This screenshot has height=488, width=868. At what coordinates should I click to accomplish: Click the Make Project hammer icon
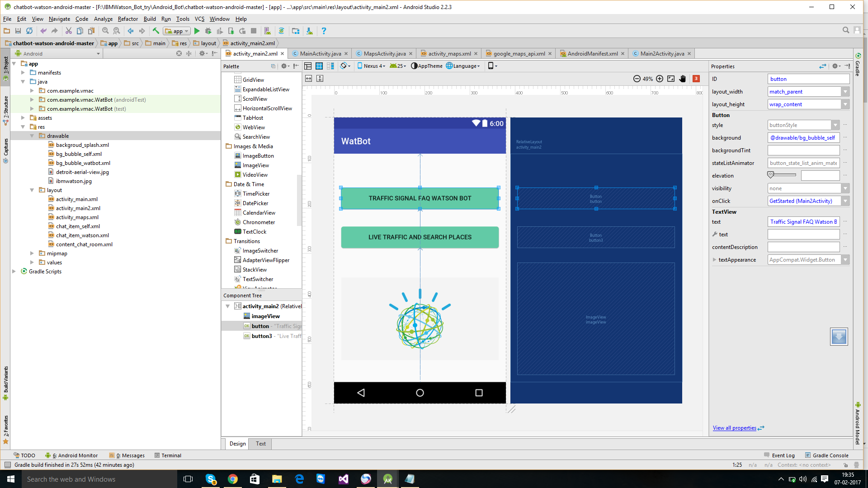click(156, 31)
